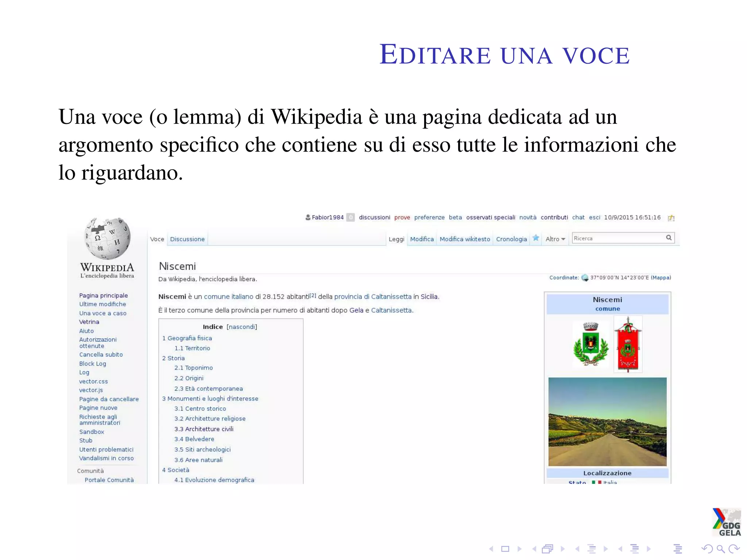This screenshot has height=560, width=747.
Task: Open Pagine da cancellare link
Action: [x=109, y=399]
